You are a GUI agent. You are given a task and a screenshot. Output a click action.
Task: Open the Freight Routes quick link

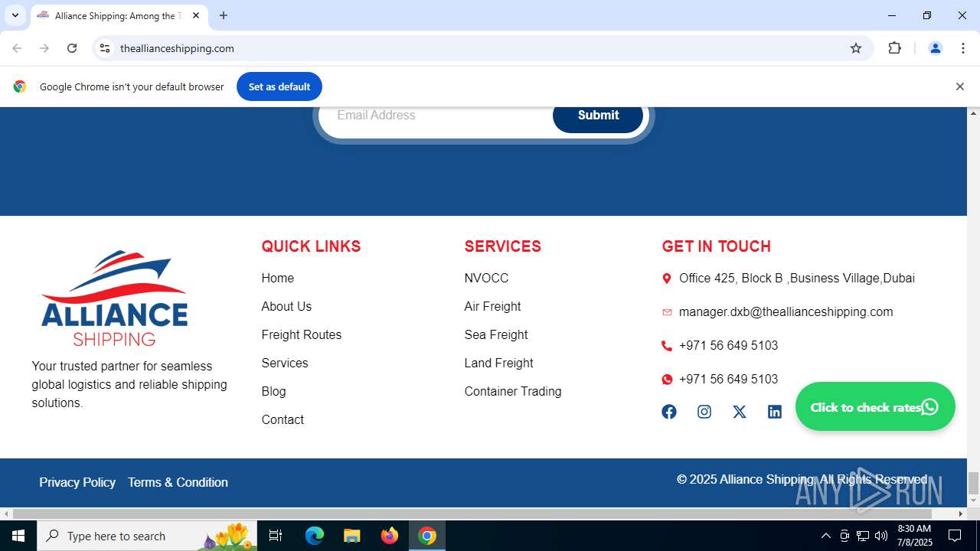coord(302,335)
